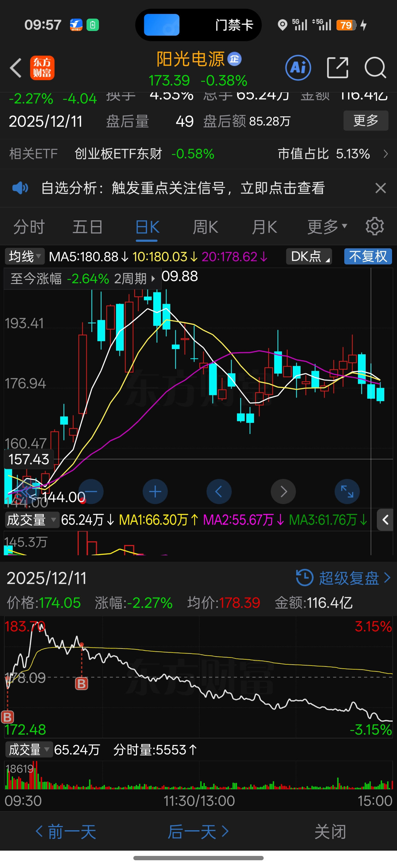The width and height of the screenshot is (397, 868).
Task: Collapse the side panel arrow by volume
Action: coord(385,520)
